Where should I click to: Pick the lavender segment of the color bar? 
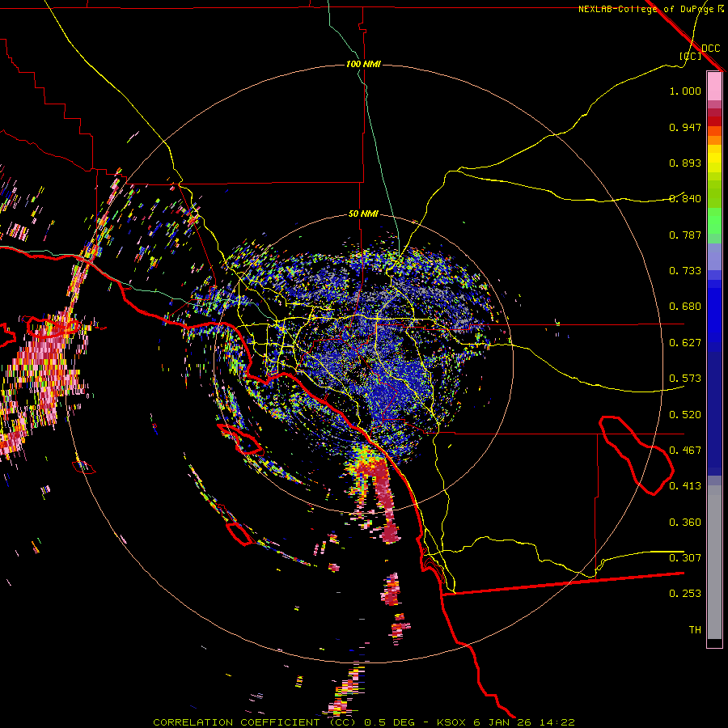tap(714, 256)
